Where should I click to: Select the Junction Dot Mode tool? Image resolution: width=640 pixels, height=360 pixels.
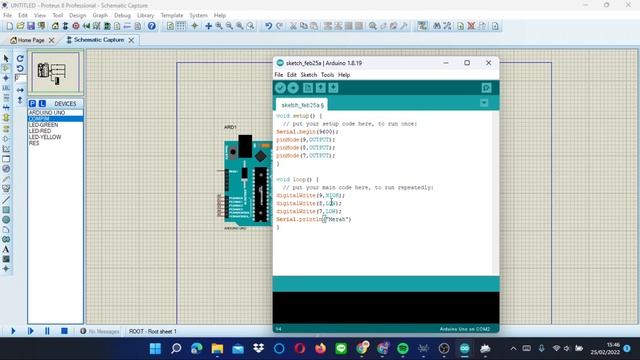coord(6,78)
